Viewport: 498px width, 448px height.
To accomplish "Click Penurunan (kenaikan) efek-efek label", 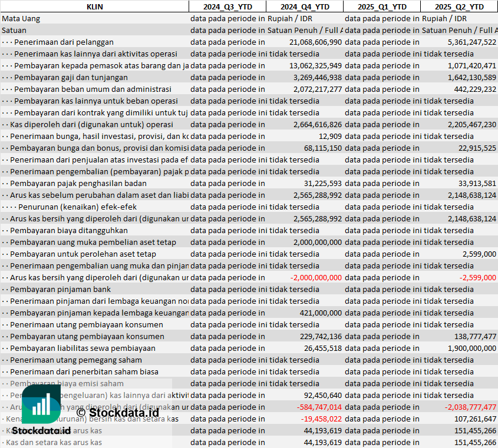I will 77,207.
